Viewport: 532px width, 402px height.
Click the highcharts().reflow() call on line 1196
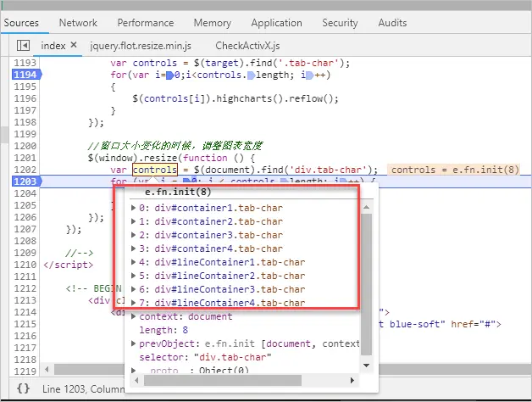(277, 98)
